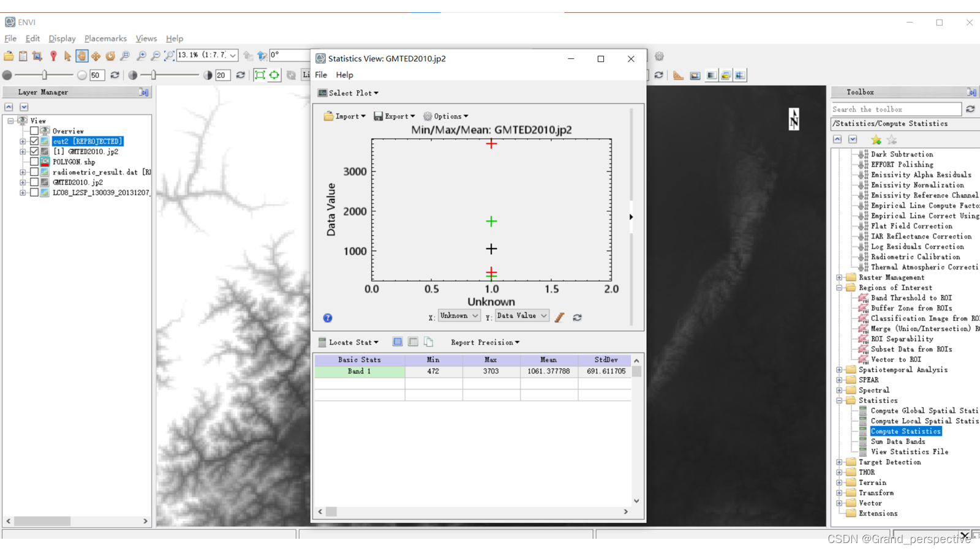Collapse the Statistics toolbox folder

coord(840,400)
